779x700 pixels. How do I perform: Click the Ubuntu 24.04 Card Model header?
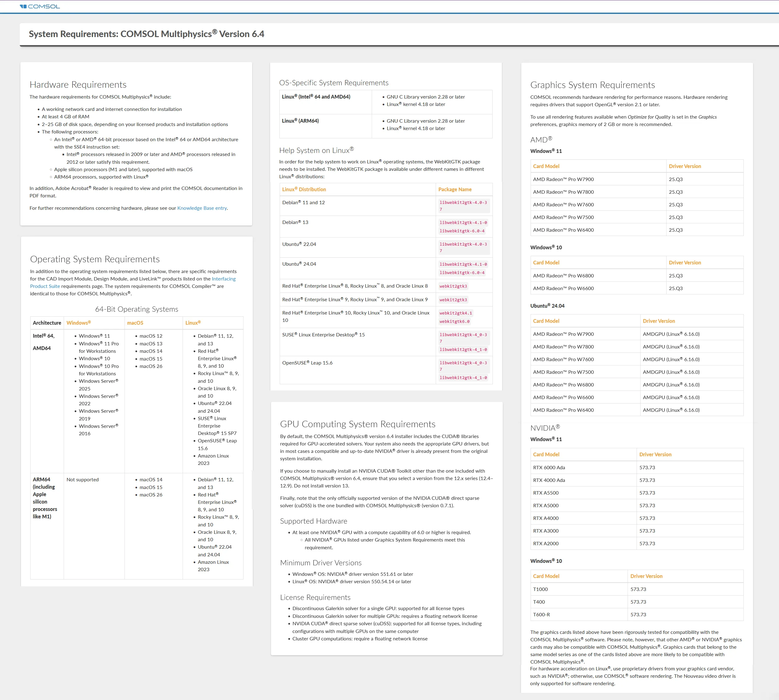546,321
